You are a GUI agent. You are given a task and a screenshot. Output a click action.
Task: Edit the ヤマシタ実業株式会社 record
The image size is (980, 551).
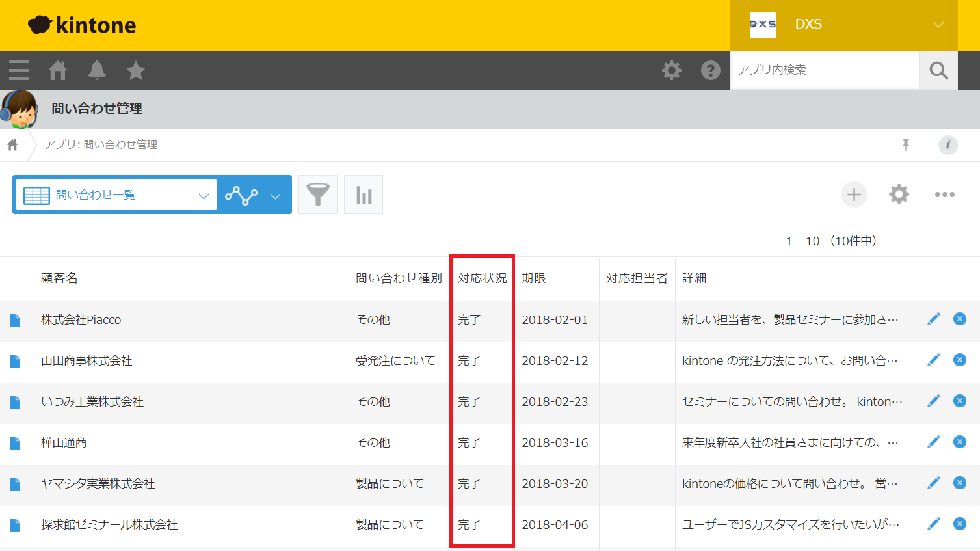[934, 483]
